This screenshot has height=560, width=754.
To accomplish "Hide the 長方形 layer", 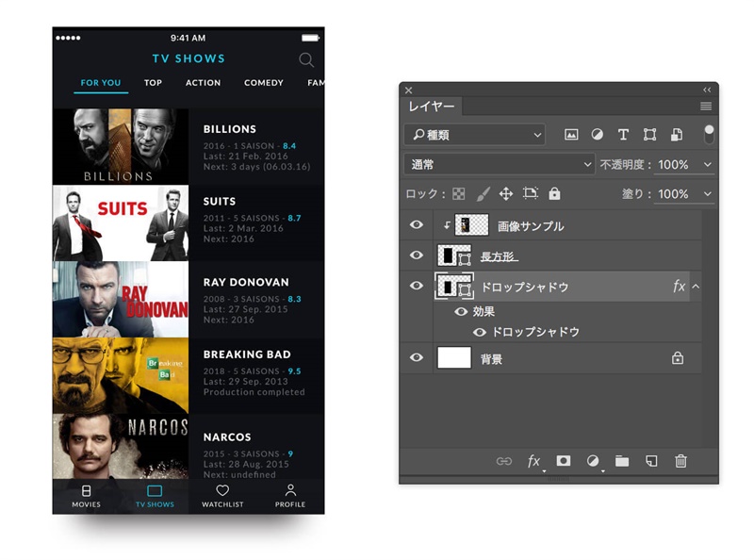I will coord(417,255).
